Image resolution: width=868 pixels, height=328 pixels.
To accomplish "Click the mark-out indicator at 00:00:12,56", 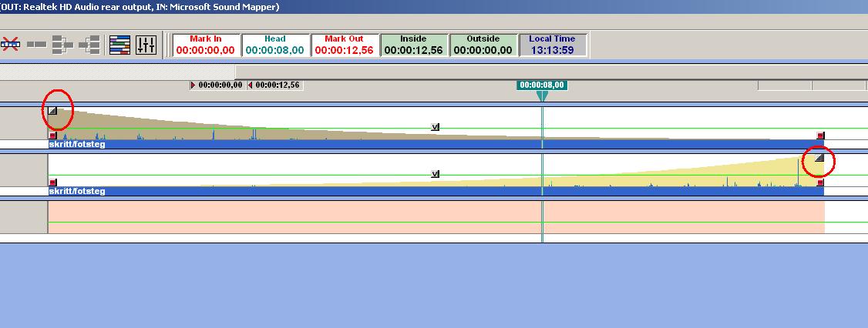I will 274,85.
